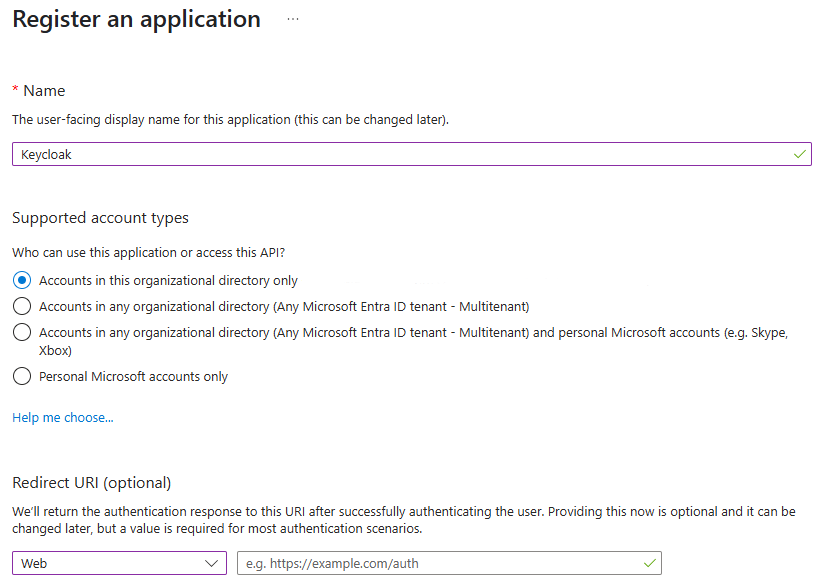This screenshot has width=821, height=580.
Task: Click the 'Supported account types' section heading
Action: pyautogui.click(x=100, y=218)
